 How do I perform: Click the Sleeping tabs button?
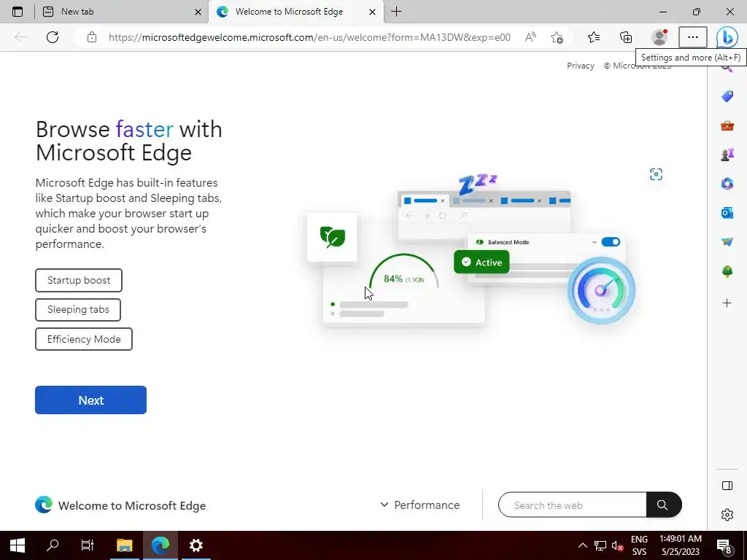tap(78, 309)
